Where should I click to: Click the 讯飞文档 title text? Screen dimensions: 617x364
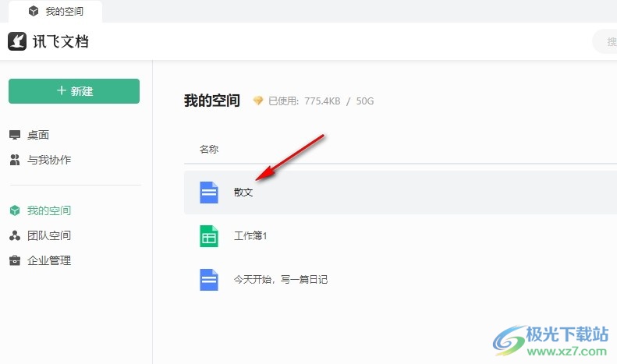tap(61, 41)
